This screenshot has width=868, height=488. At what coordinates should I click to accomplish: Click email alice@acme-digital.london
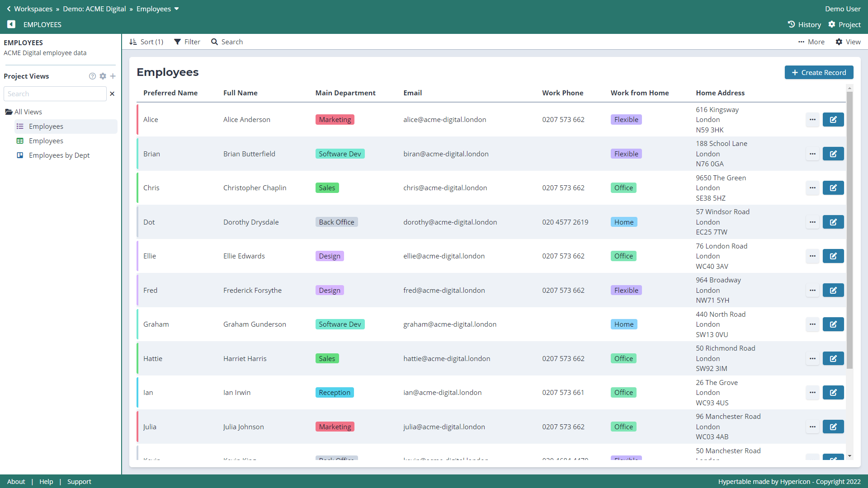[x=445, y=120]
